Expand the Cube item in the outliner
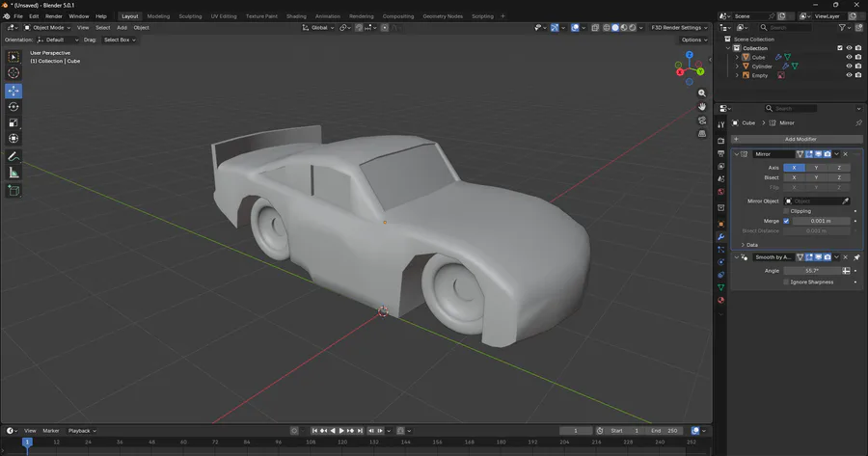868x456 pixels. tap(737, 57)
